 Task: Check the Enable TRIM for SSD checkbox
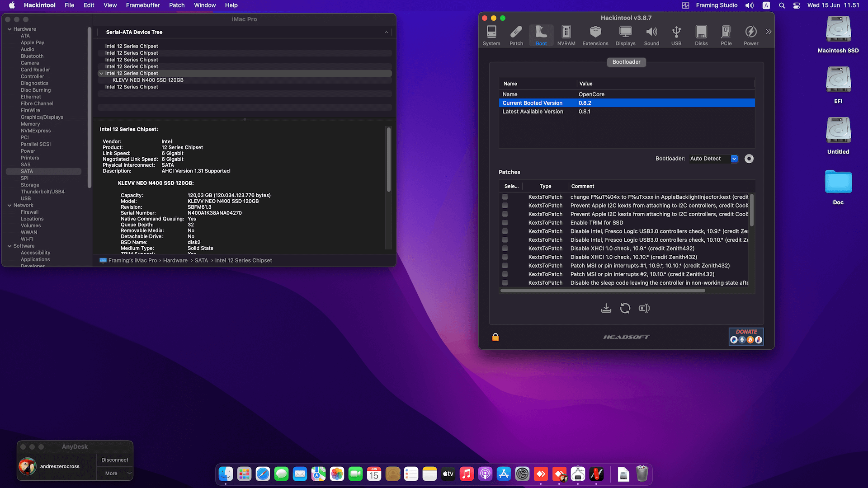pos(505,223)
